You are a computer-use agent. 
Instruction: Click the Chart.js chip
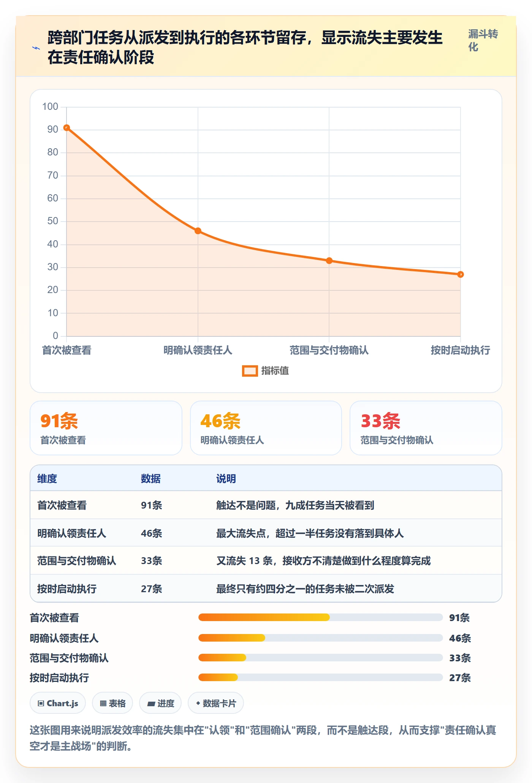pyautogui.click(x=58, y=703)
